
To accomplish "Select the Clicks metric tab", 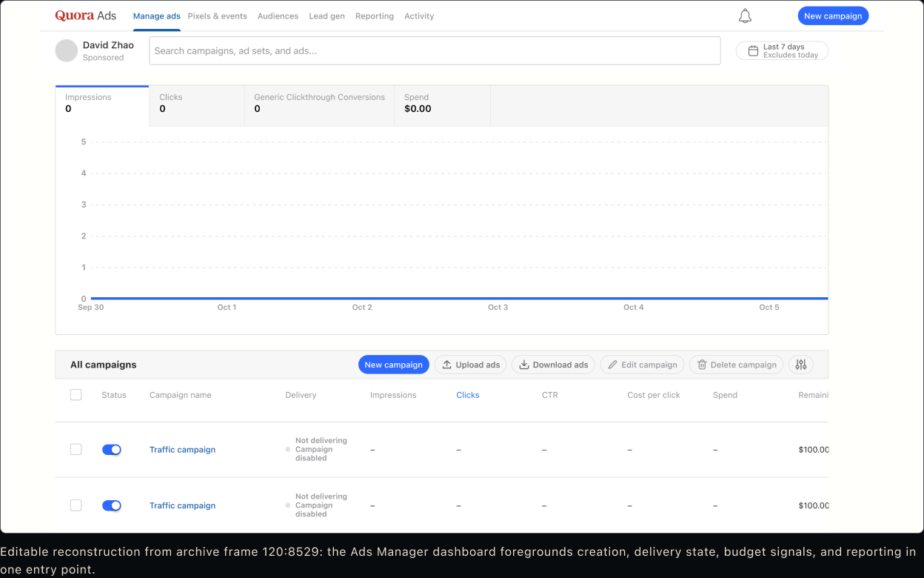I will pos(197,105).
